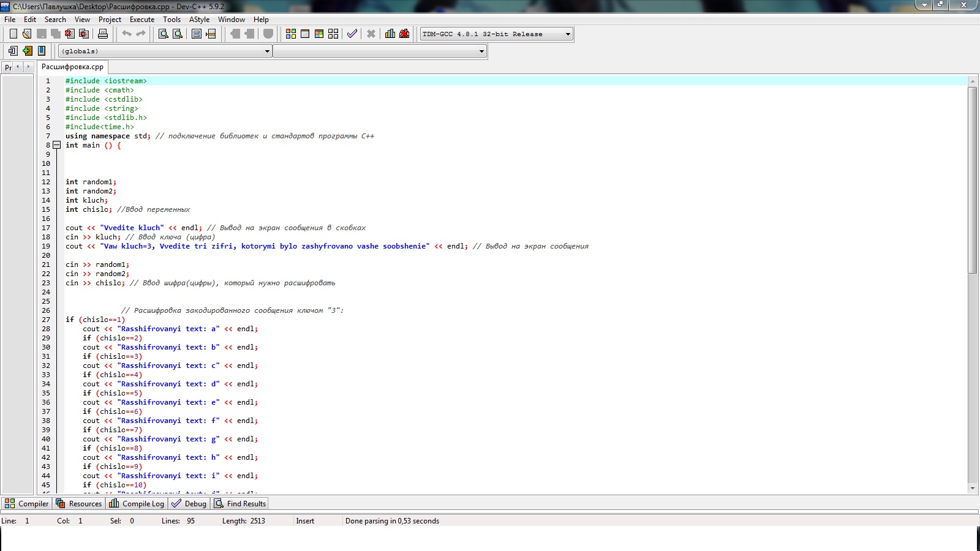Open the Profile Analysis chart icon
The width and height of the screenshot is (980, 551).
(x=390, y=34)
